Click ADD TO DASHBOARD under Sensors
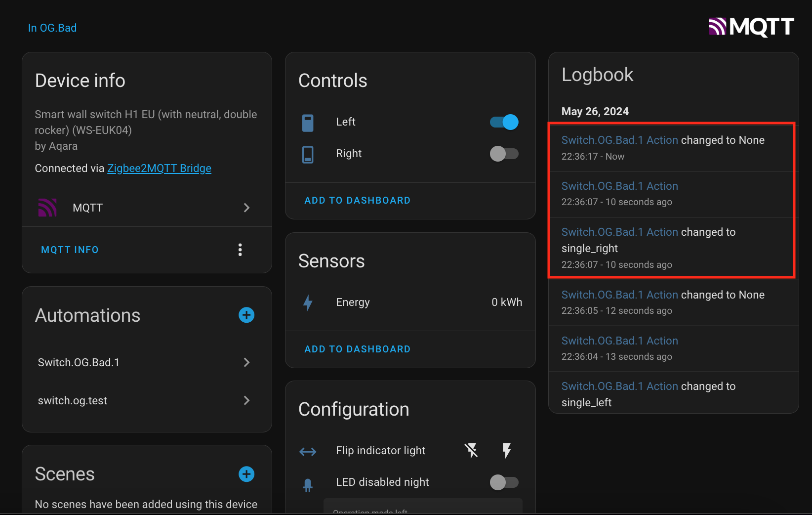This screenshot has height=515, width=812. 358,349
